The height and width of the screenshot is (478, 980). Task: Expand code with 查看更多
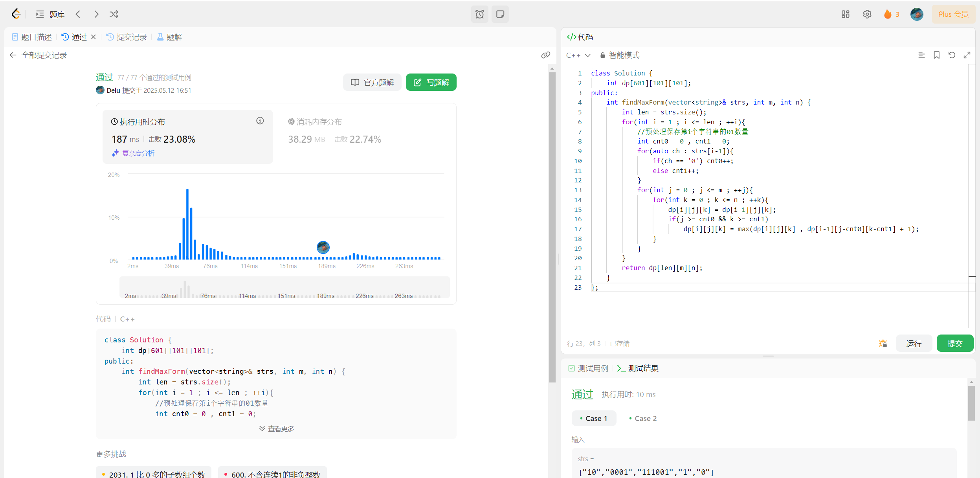tap(277, 428)
